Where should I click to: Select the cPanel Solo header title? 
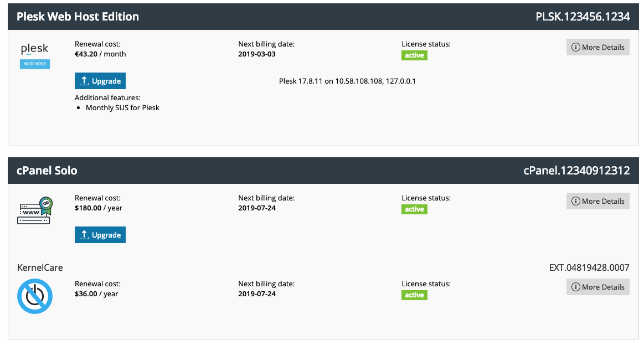click(x=47, y=171)
